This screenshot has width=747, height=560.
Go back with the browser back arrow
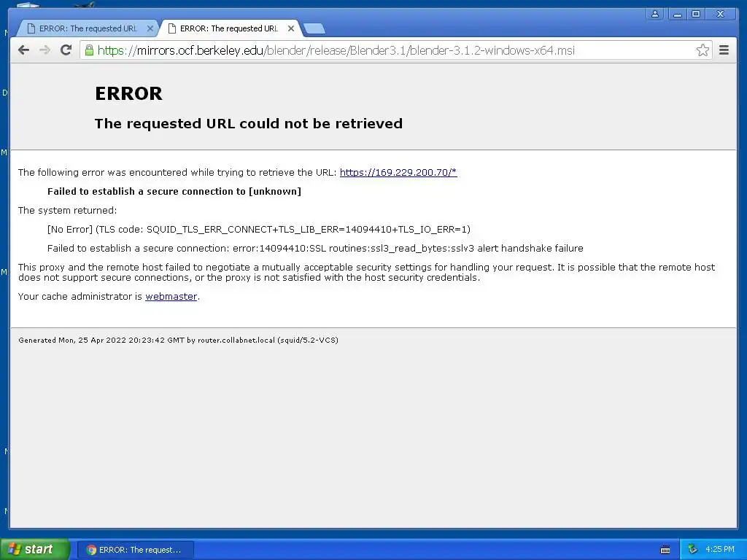23,50
